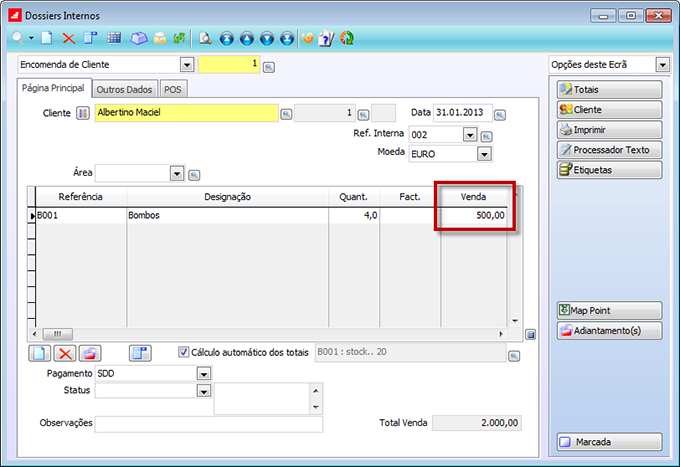Click the magnifier search icon in toolbar
The width and height of the screenshot is (680, 467).
[x=18, y=38]
